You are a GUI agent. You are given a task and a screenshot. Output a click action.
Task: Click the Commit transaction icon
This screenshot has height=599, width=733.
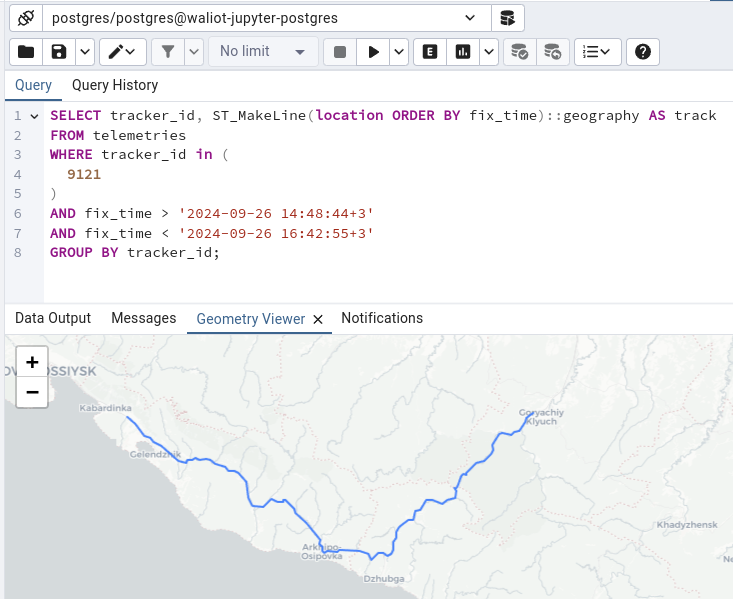click(518, 52)
